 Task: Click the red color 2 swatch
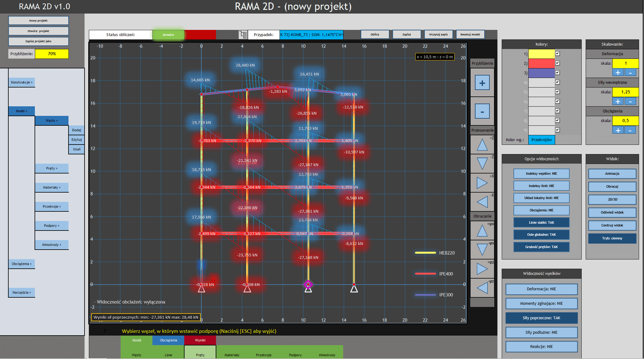pyautogui.click(x=541, y=63)
